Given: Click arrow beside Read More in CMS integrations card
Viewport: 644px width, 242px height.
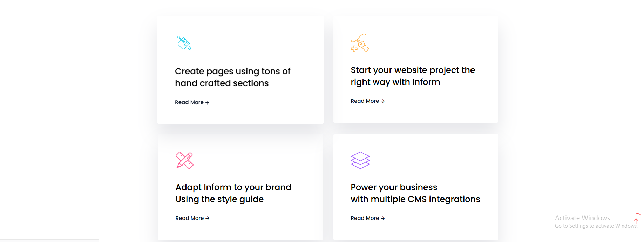Looking at the screenshot, I should click(383, 218).
